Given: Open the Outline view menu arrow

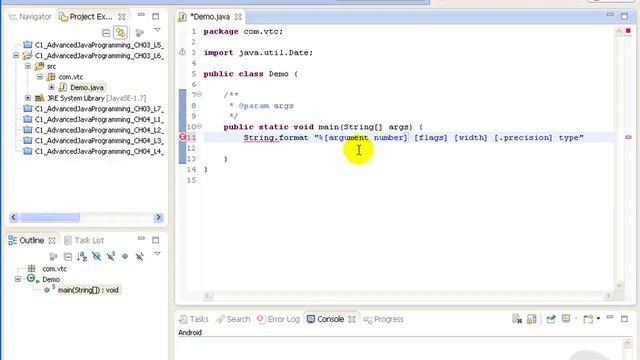Looking at the screenshot, I should pyautogui.click(x=157, y=254).
